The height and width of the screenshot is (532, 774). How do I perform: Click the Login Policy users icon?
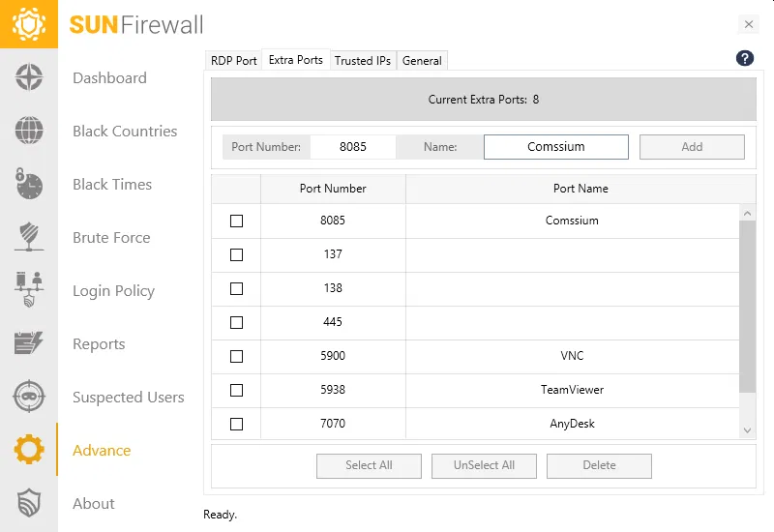[x=29, y=290]
